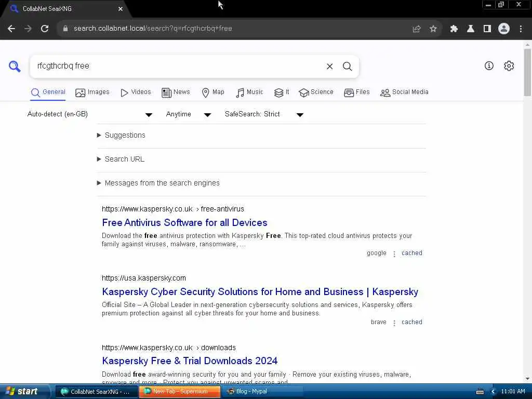Click the usa.kaspersky.com URL
The width and height of the screenshot is (532, 399).
tap(144, 278)
